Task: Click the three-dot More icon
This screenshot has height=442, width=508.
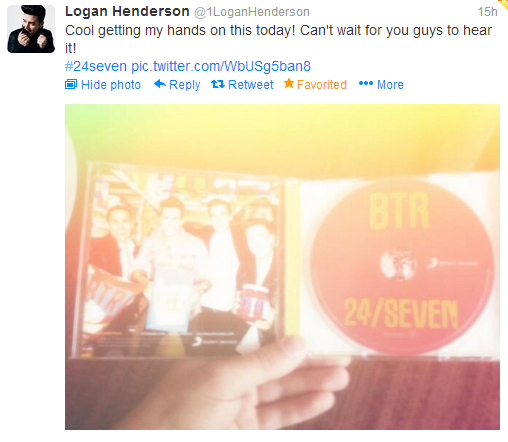Action: 366,83
